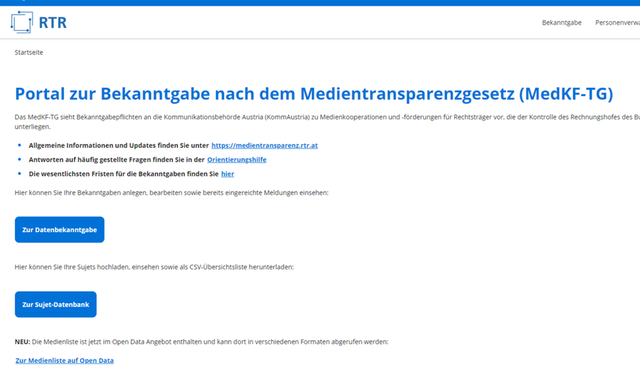Click the 'NEU:' label text
Screen dimensions: 640x371
pyautogui.click(x=22, y=342)
